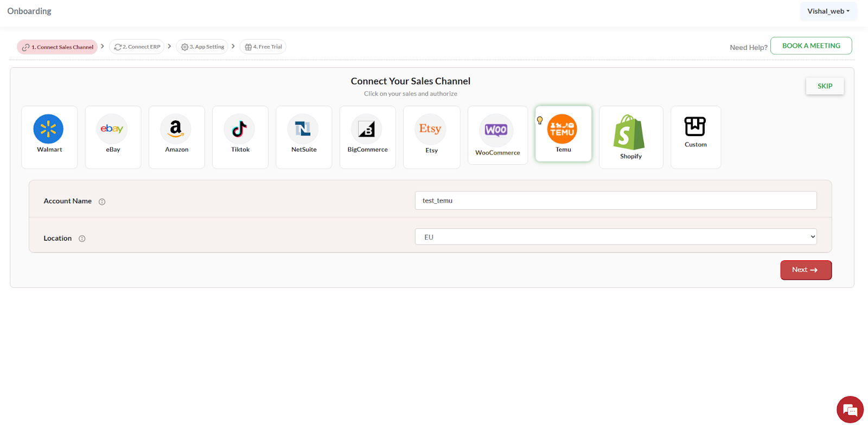868x425 pixels.
Task: Pick the Etsy channel logo
Action: [431, 130]
